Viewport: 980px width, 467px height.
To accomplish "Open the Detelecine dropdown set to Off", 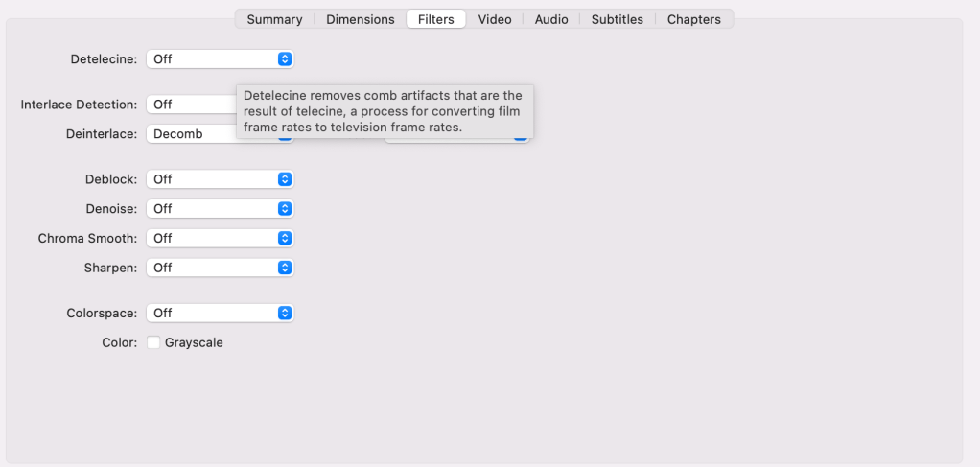I will click(220, 59).
